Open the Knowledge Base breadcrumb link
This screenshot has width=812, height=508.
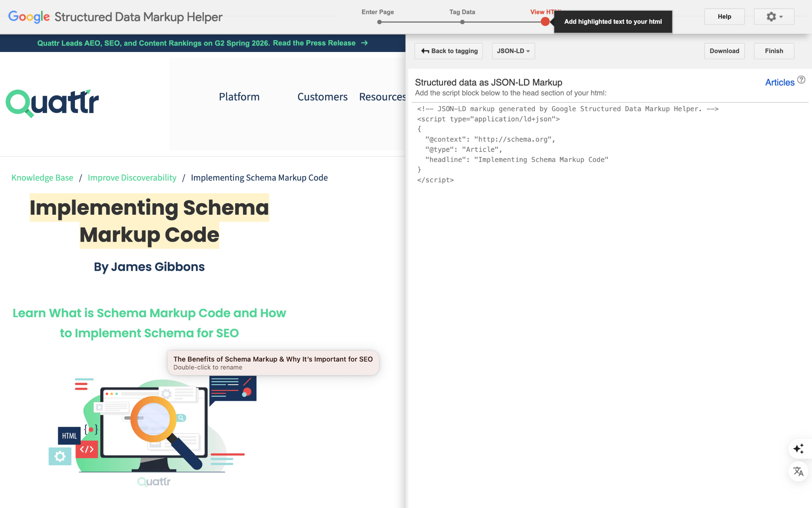click(42, 178)
